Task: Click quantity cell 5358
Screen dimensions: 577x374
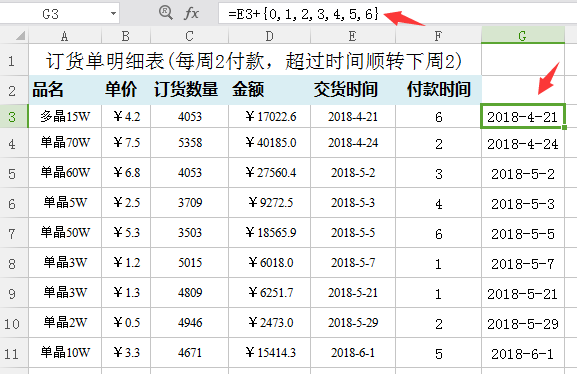Action: click(190, 143)
